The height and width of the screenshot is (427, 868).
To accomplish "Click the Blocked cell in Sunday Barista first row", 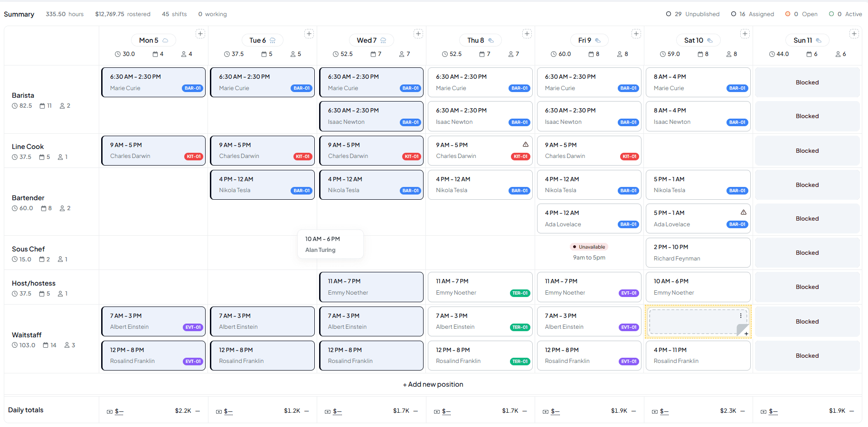I will pyautogui.click(x=807, y=83).
